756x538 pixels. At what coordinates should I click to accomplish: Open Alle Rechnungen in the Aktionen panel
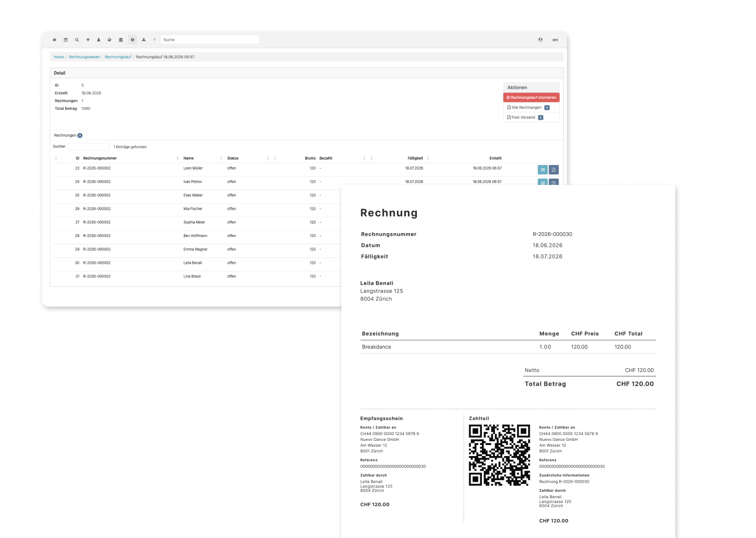[531, 107]
